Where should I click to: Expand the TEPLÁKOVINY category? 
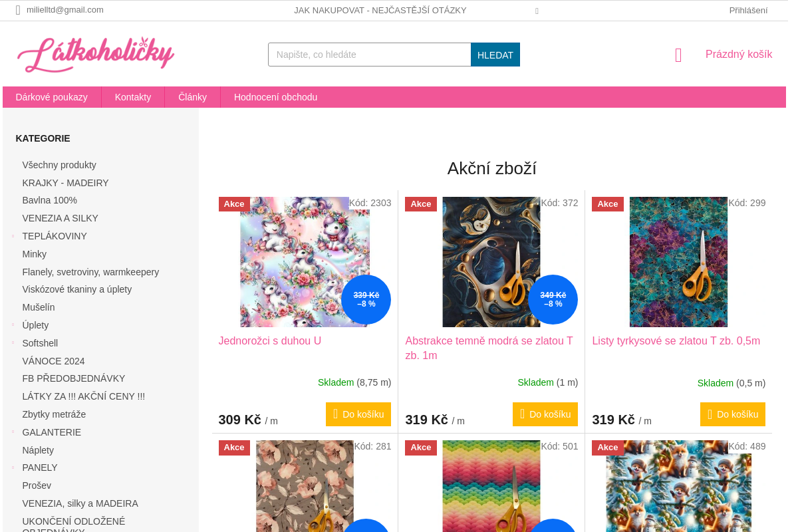(13, 236)
